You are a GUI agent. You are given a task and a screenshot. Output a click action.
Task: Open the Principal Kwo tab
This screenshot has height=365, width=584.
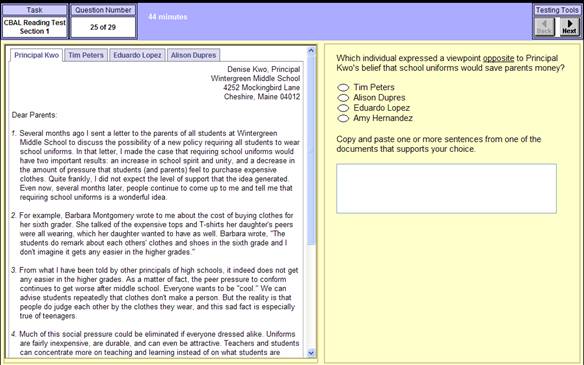pyautogui.click(x=36, y=55)
